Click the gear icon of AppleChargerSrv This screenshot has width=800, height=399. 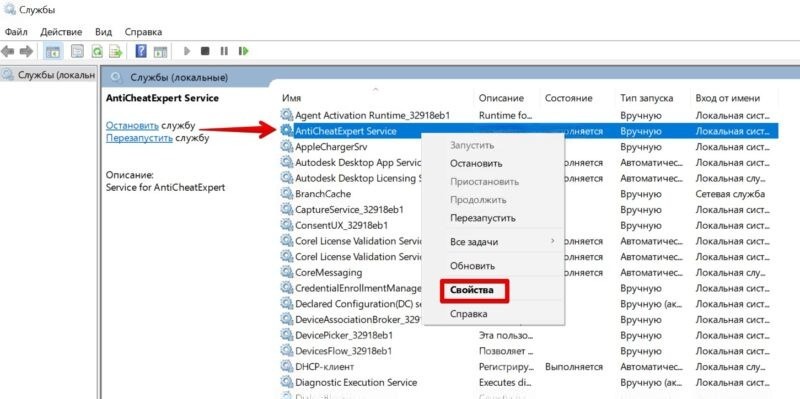coord(287,147)
